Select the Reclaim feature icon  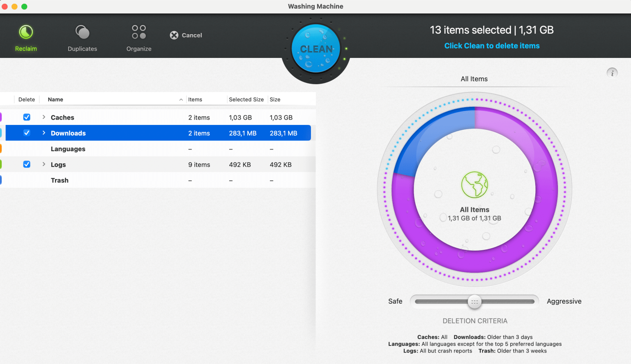point(26,31)
